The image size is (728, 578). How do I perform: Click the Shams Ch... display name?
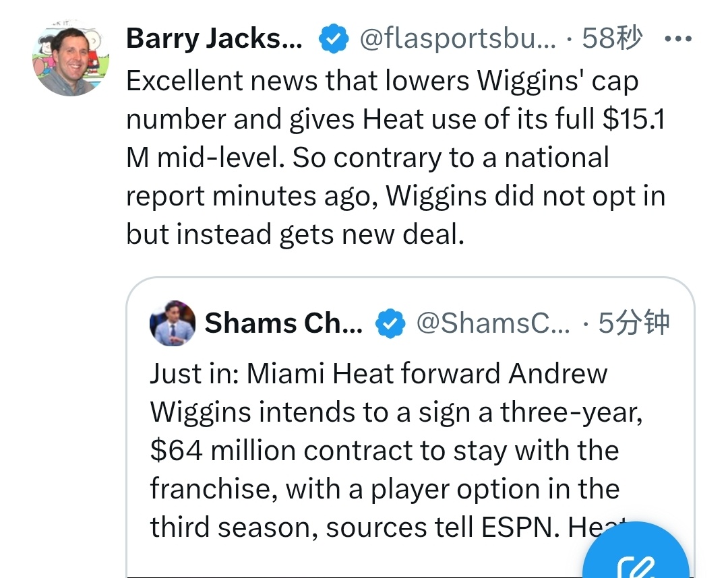tap(284, 323)
